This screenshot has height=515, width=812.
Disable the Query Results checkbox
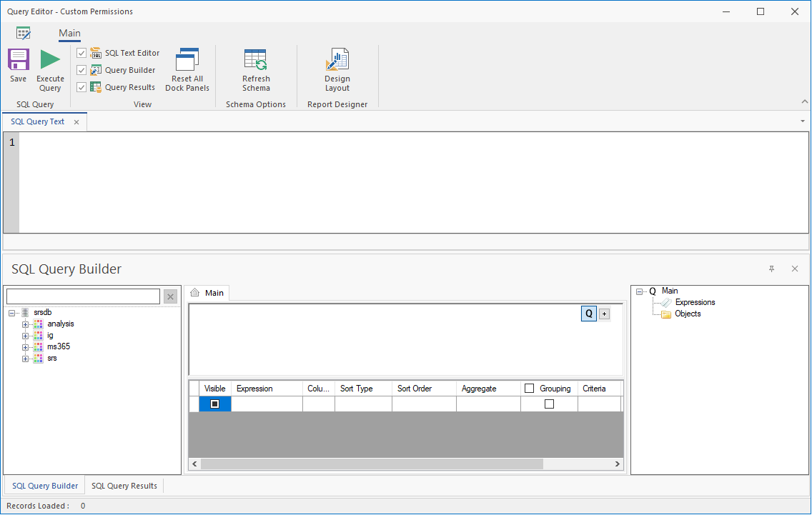(x=81, y=87)
